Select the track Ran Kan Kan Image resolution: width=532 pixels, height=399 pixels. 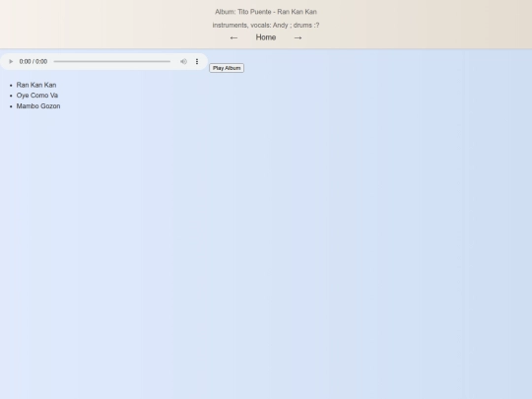[x=36, y=85]
